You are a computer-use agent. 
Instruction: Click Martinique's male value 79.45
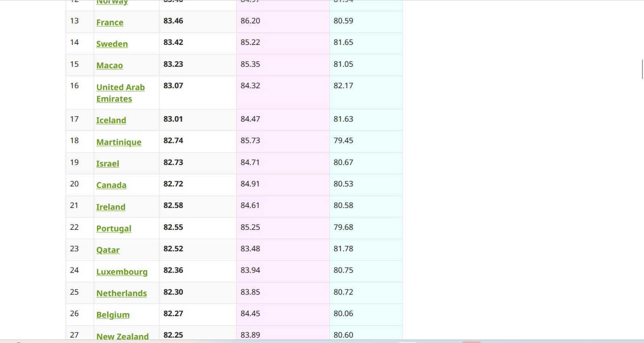[x=343, y=141]
